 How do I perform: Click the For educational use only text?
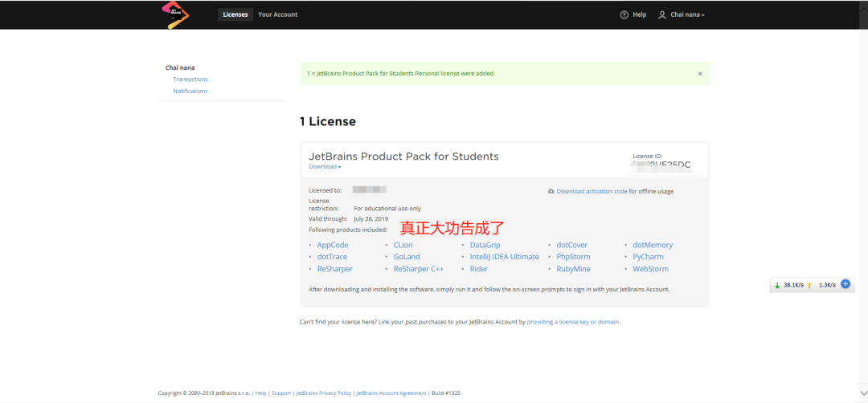387,209
